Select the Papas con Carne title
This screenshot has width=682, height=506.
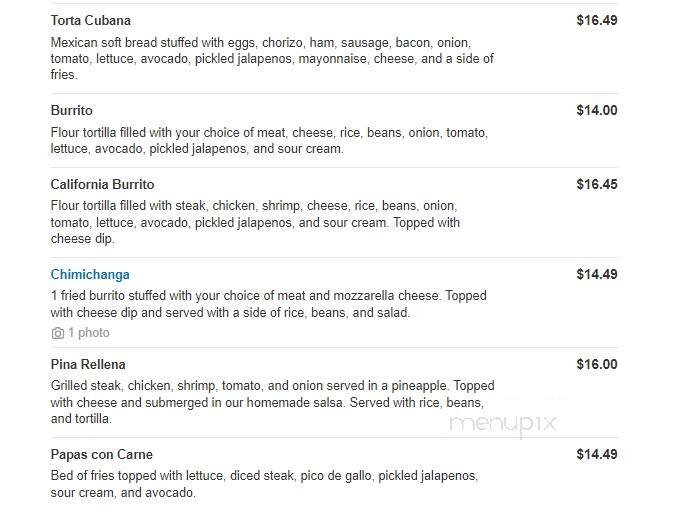(x=102, y=455)
